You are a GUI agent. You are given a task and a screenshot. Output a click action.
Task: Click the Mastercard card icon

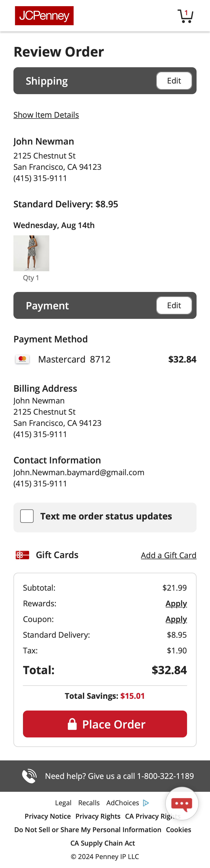tap(22, 359)
